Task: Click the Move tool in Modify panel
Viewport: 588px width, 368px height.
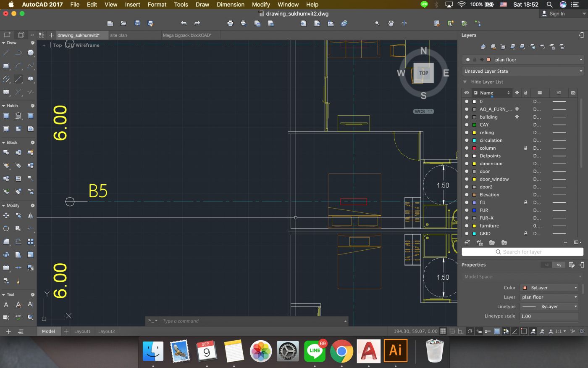Action: (6, 216)
